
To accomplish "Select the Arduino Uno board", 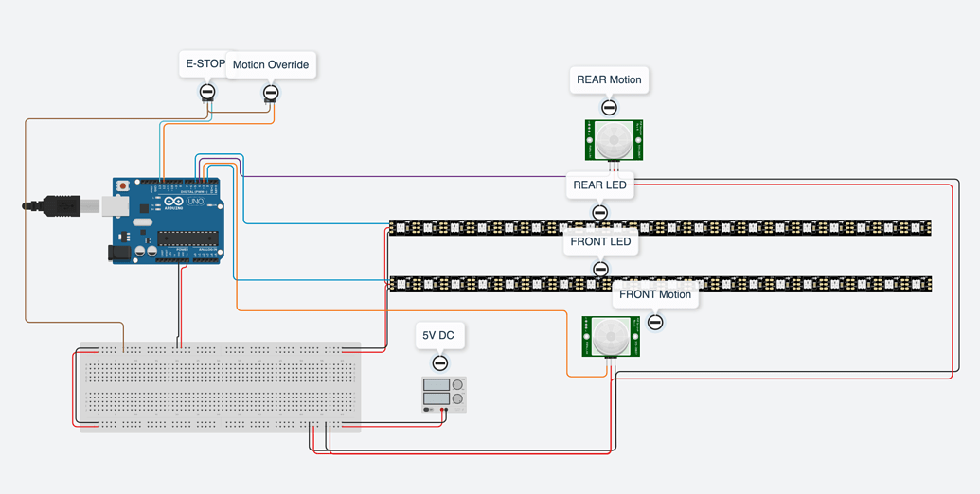I will 168,221.
